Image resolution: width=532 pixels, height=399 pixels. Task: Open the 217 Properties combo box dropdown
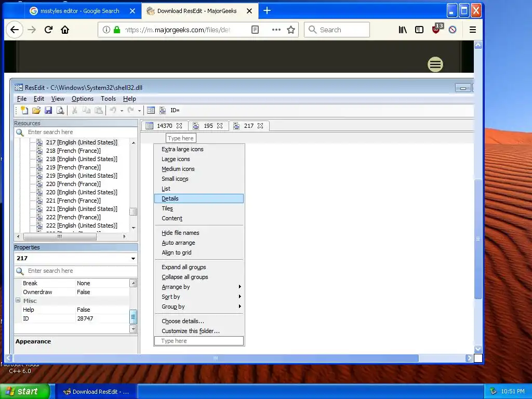133,259
